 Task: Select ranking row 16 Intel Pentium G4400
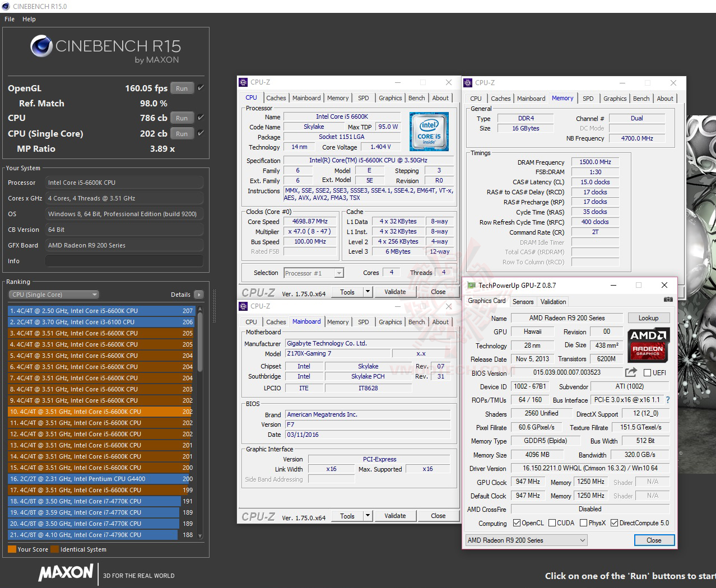pos(101,479)
